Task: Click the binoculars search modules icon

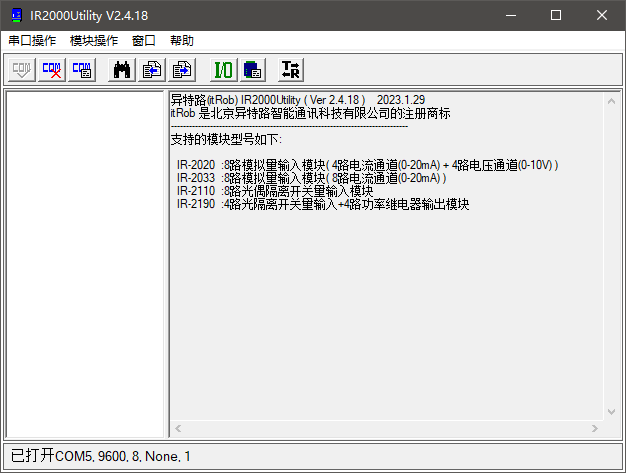Action: pos(122,70)
